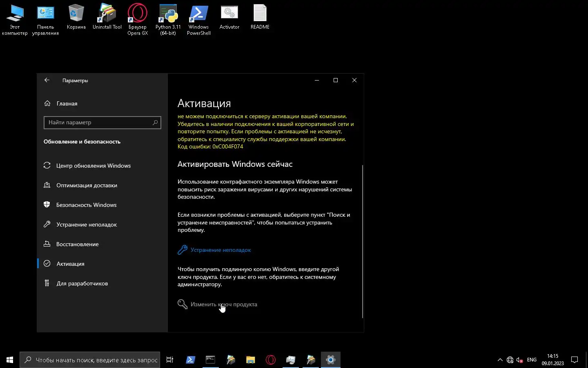
Task: Open the Windows Start menu
Action: tap(10, 360)
